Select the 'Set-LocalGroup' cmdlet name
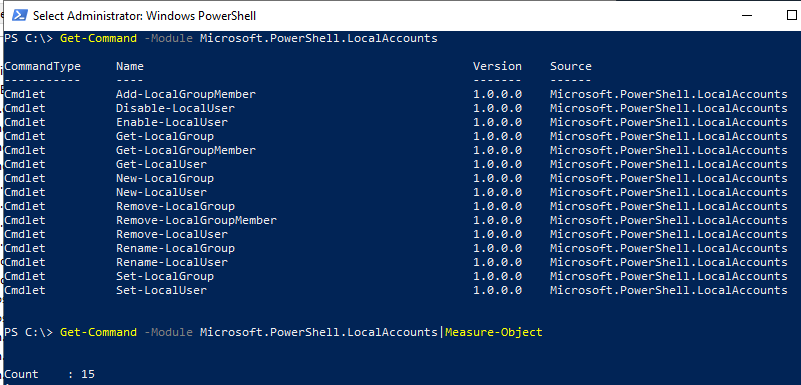801x385 pixels. point(164,276)
